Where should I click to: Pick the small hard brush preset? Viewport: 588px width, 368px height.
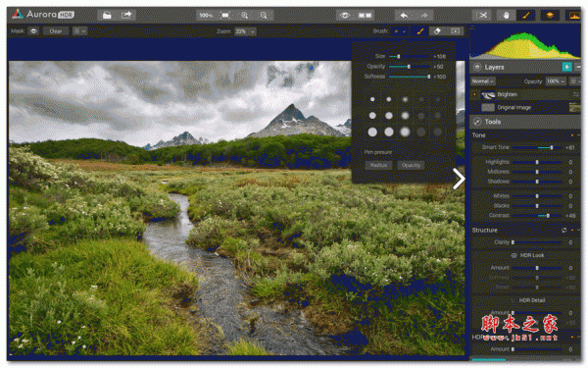[372, 99]
